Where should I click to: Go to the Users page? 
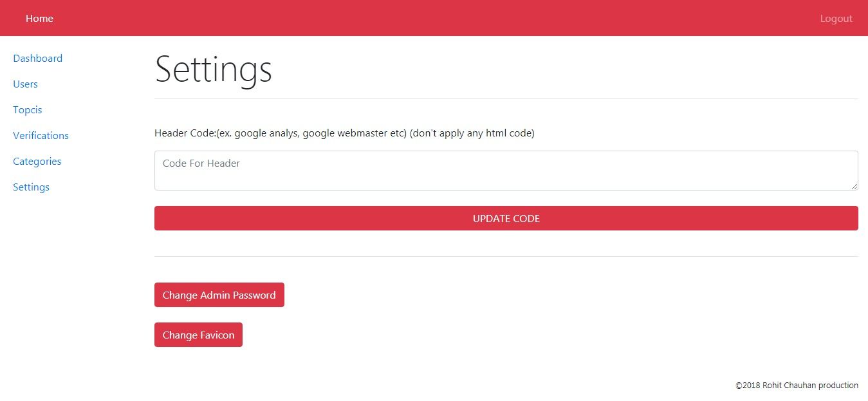click(x=25, y=84)
